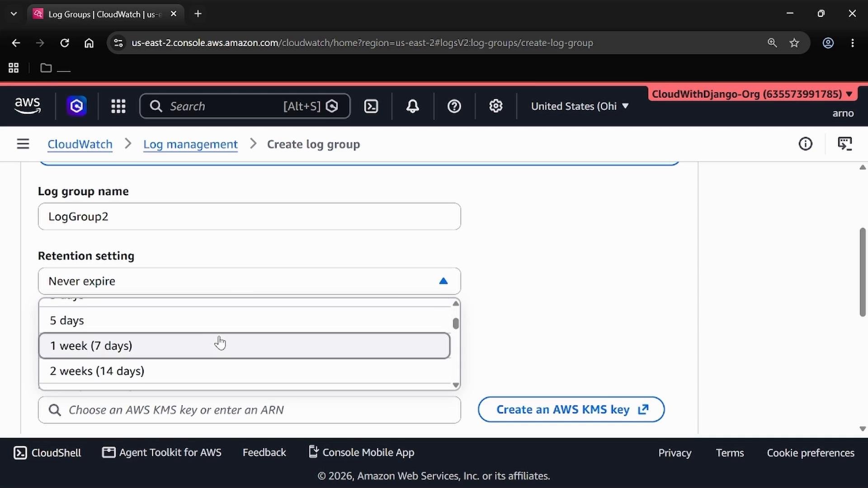
Task: Select the 5 days retention option
Action: tap(245, 320)
